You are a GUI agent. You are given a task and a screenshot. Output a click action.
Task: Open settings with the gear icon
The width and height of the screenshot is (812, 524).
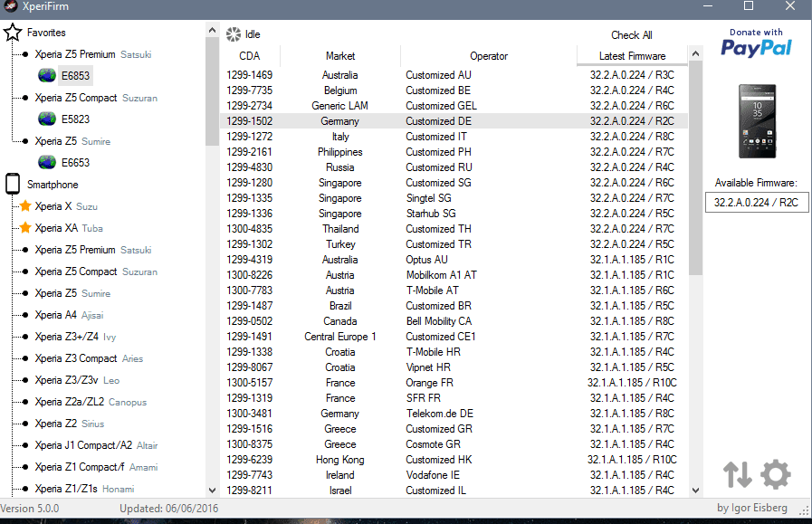pos(775,474)
